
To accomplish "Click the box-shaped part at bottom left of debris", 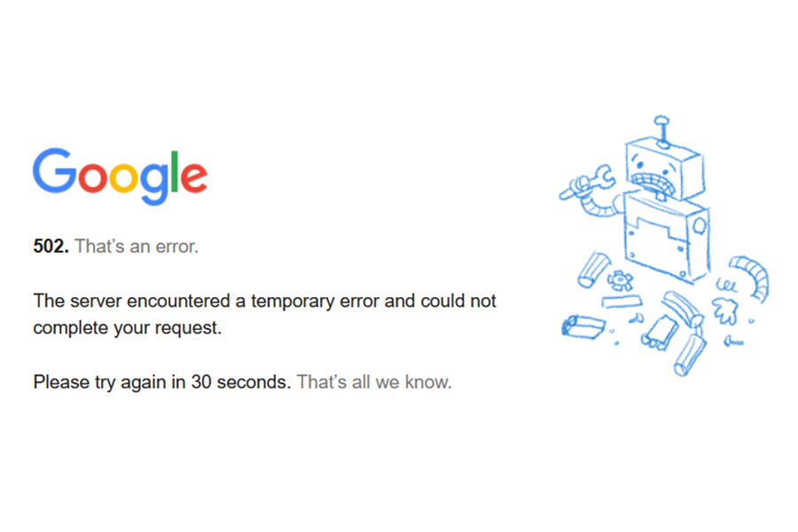I will 583,326.
